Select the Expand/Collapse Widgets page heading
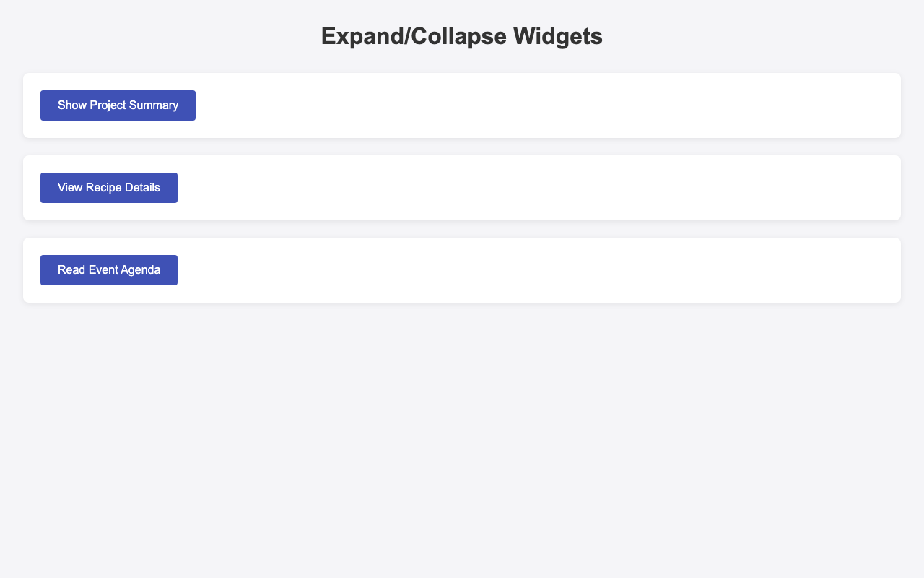Screen dimensions: 924x578 click(461, 33)
